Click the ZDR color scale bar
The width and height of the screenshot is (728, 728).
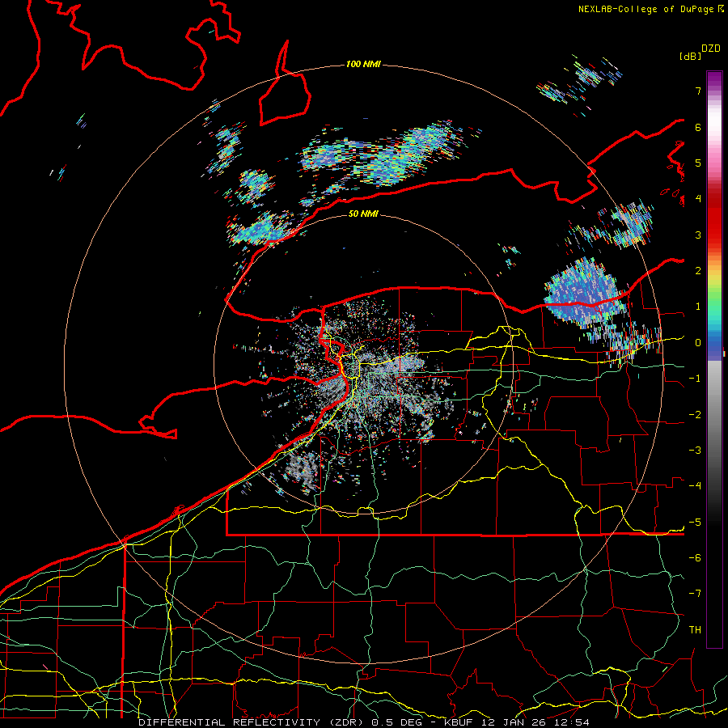coord(714,359)
